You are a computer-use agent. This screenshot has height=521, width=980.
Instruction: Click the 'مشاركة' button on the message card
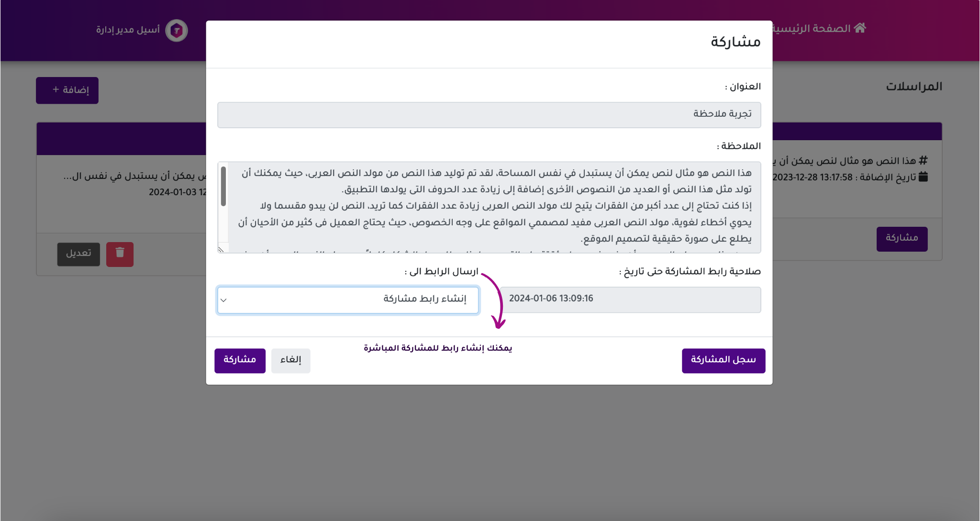click(902, 238)
